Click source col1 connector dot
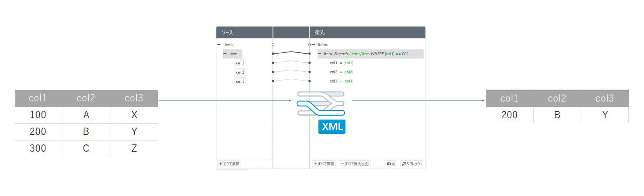 coord(273,63)
